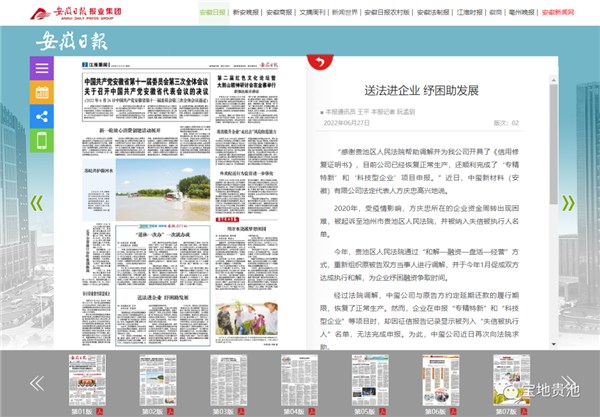Click the article scrollbar up arrow
The height and width of the screenshot is (417, 600).
(x=553, y=80)
